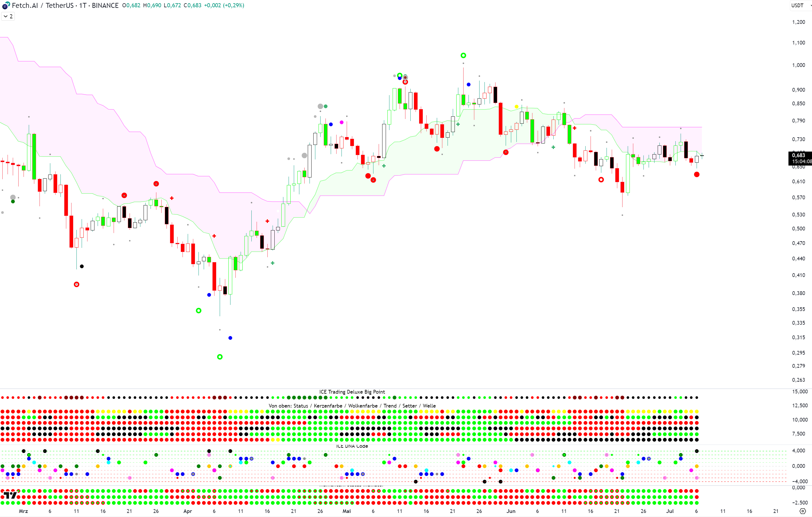Click green hollow circle marker at chart peak
Screen dimensions: 812x517
pyautogui.click(x=463, y=55)
